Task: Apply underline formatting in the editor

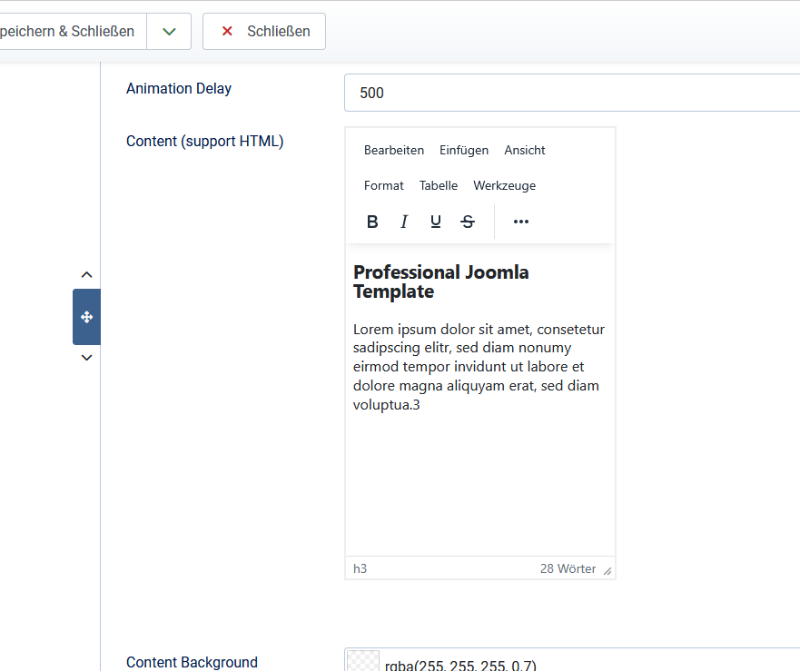Action: (x=436, y=222)
